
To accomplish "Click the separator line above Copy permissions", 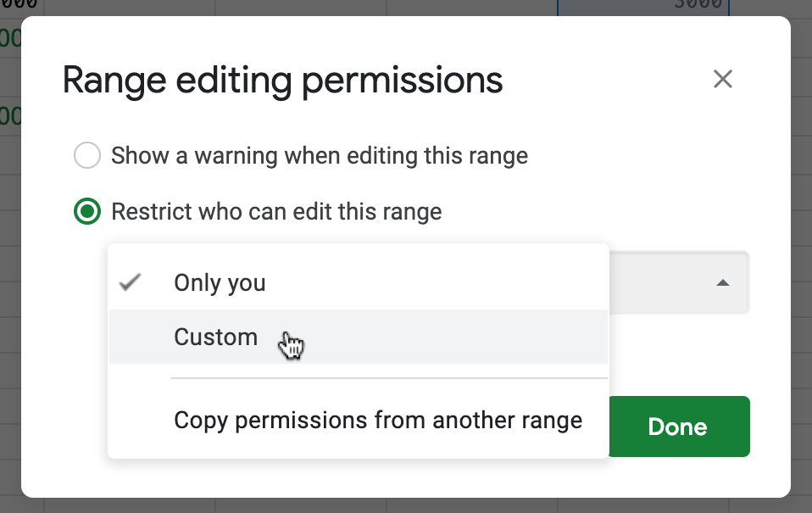I will coord(388,378).
